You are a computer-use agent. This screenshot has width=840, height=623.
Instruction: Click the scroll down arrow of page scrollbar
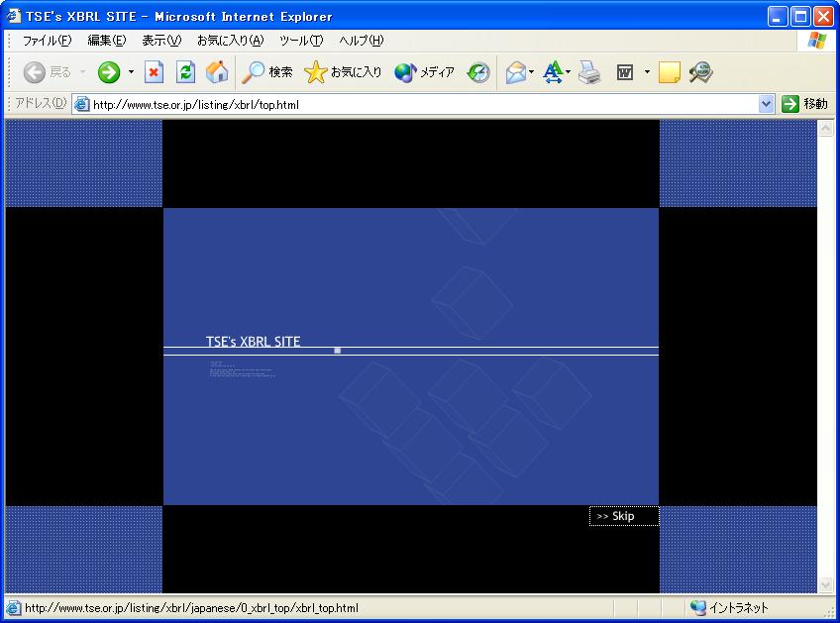click(825, 585)
